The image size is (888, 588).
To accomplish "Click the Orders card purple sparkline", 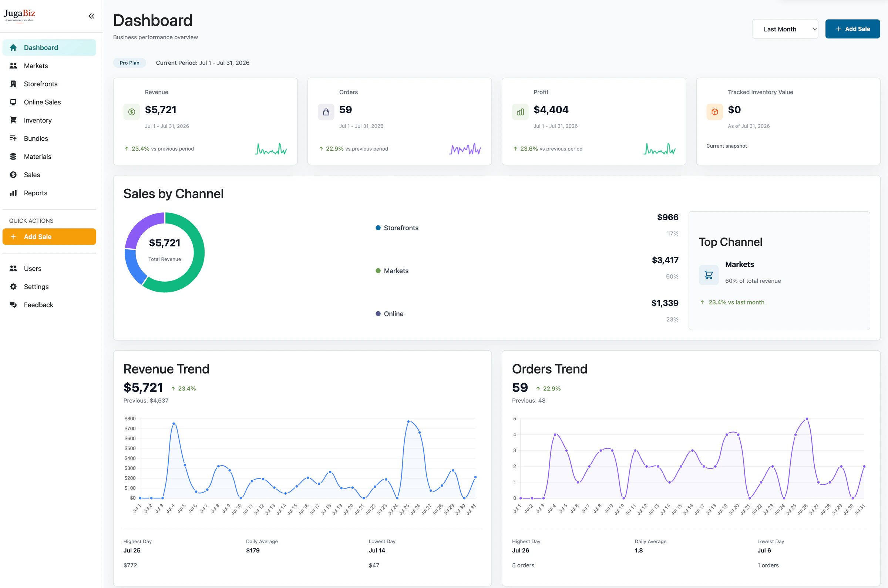I will point(465,149).
